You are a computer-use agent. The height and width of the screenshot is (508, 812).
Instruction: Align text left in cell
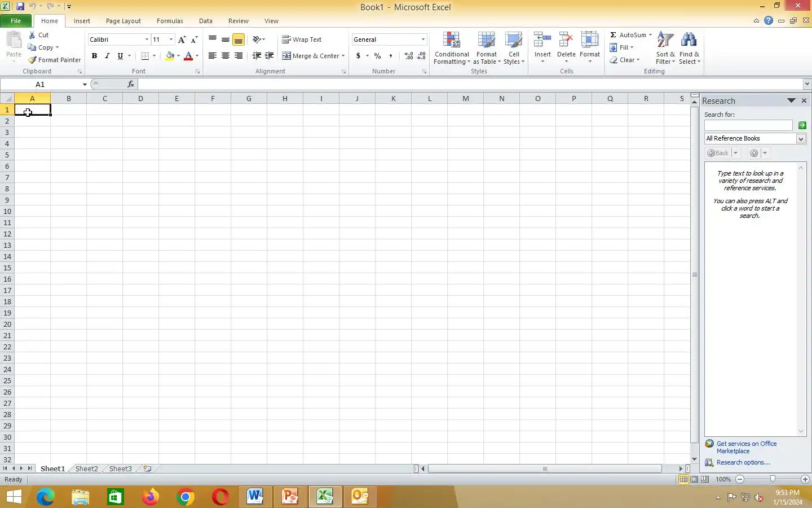pos(213,56)
